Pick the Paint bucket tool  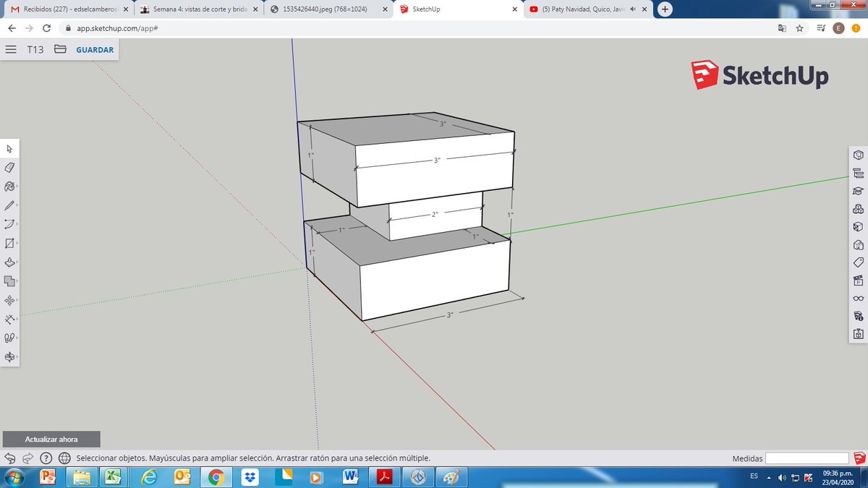pos(9,186)
